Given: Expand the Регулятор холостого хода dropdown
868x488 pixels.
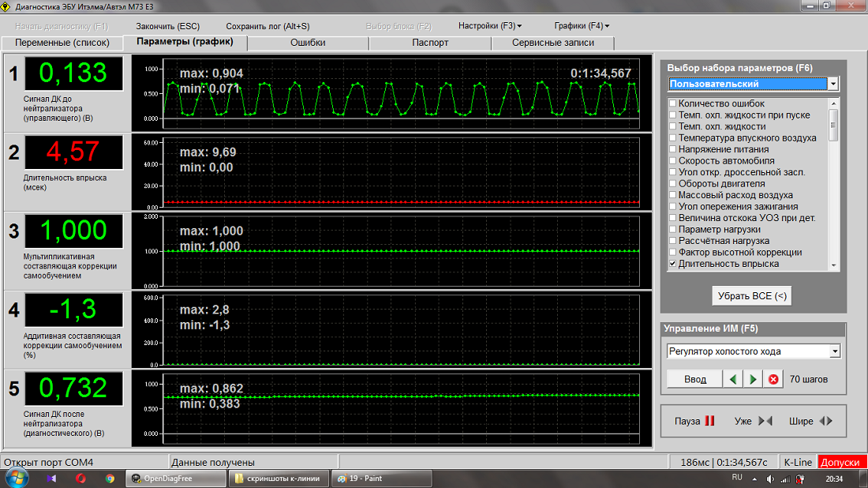Looking at the screenshot, I should [835, 351].
